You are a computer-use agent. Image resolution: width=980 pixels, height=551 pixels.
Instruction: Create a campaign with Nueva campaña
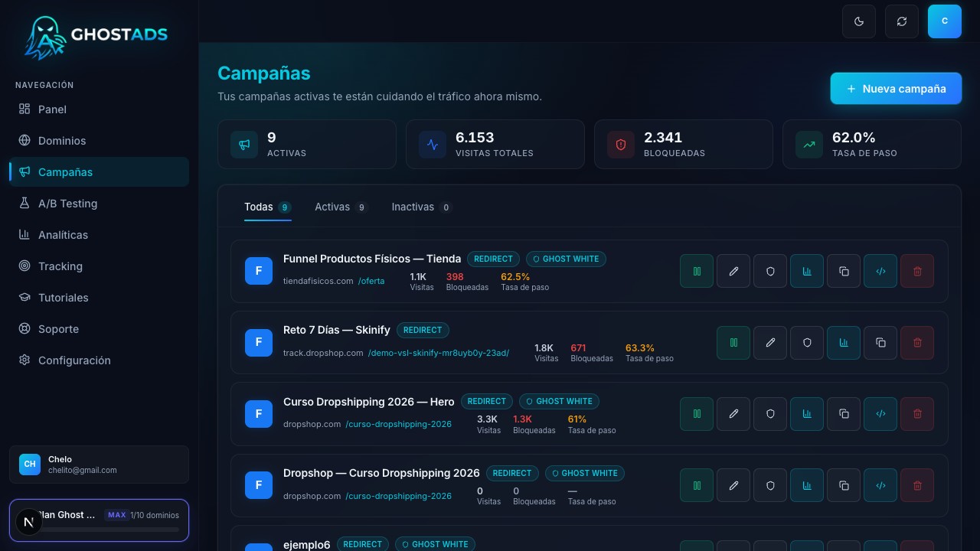(896, 89)
